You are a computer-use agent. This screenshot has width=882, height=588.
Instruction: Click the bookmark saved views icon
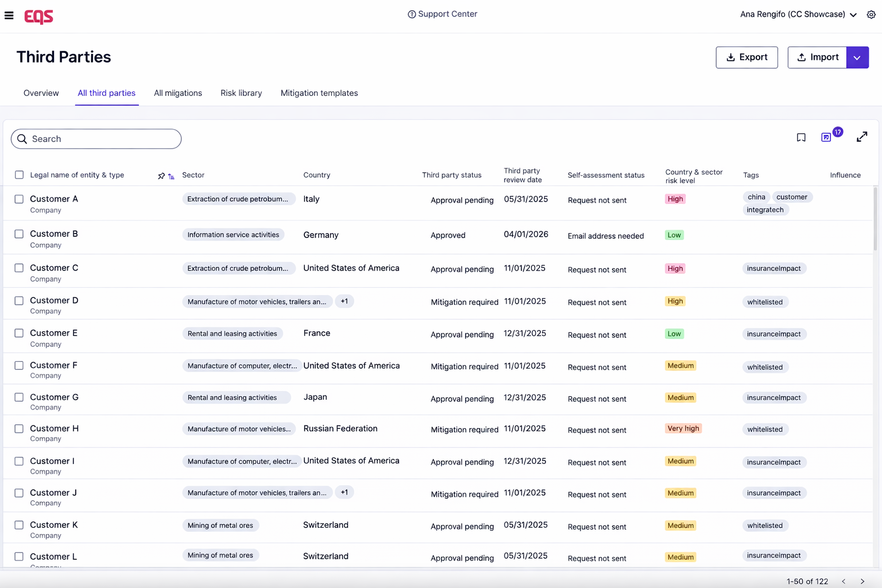tap(801, 138)
